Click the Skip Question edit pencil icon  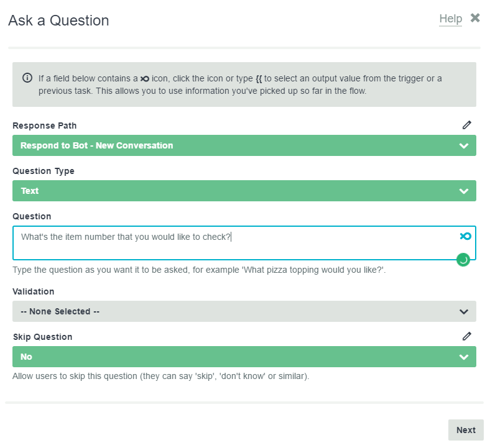466,336
